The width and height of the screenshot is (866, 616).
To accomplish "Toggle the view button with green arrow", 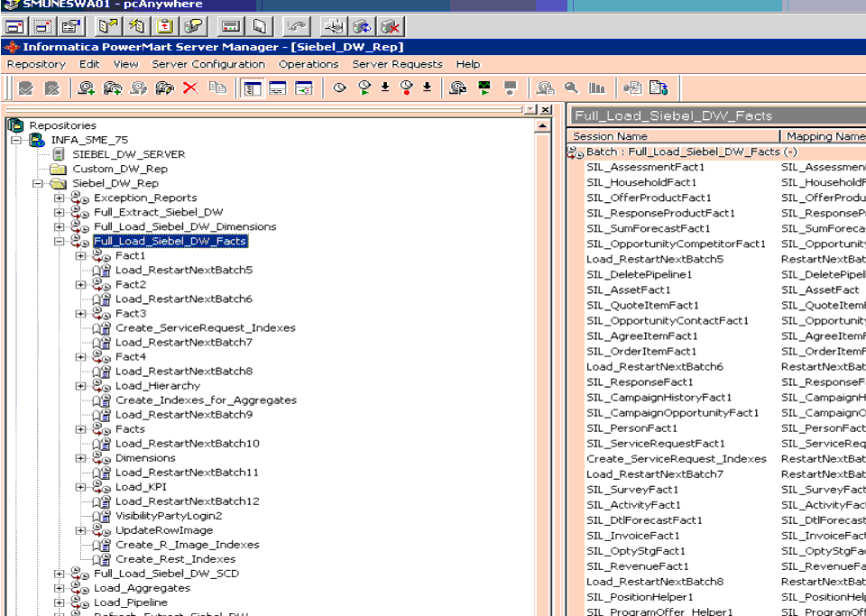I will click(304, 87).
